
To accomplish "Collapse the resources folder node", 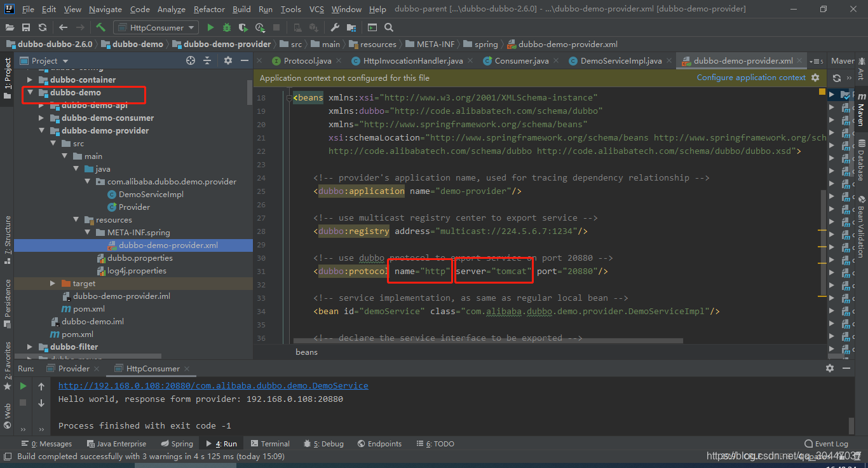I will (76, 219).
